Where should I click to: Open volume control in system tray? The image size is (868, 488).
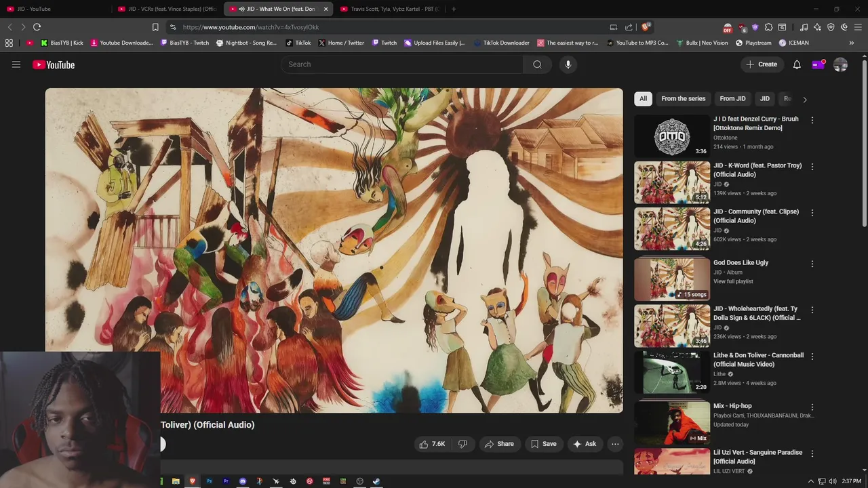click(x=832, y=481)
